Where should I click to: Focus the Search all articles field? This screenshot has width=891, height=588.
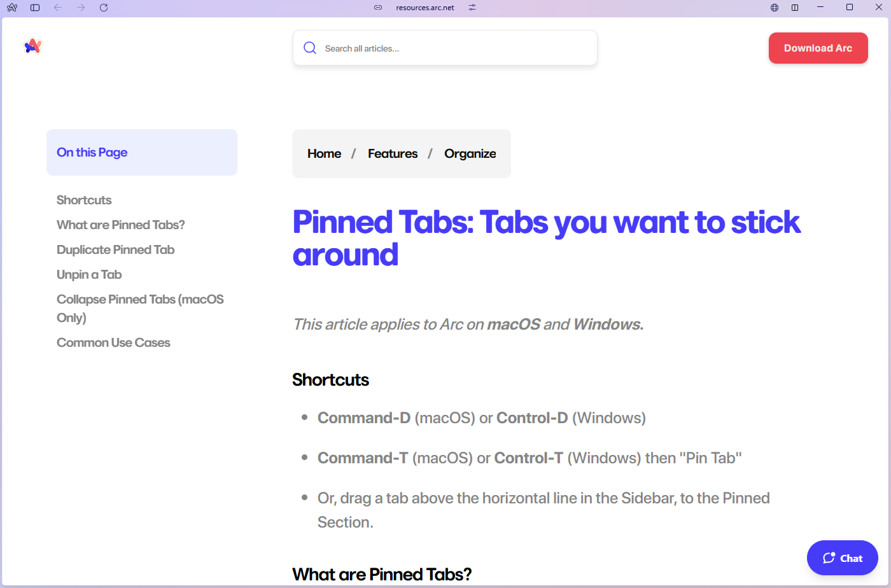click(x=445, y=48)
